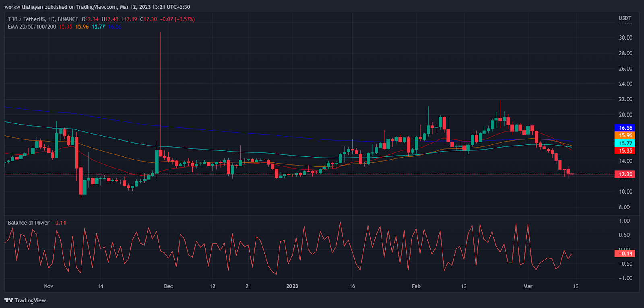Screen dimensions: 644x308
Task: Click the 2023 label on time axis
Action: (x=292, y=286)
